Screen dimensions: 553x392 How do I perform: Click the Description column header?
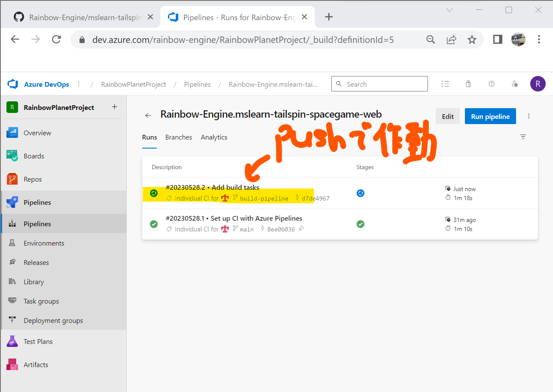pos(167,167)
